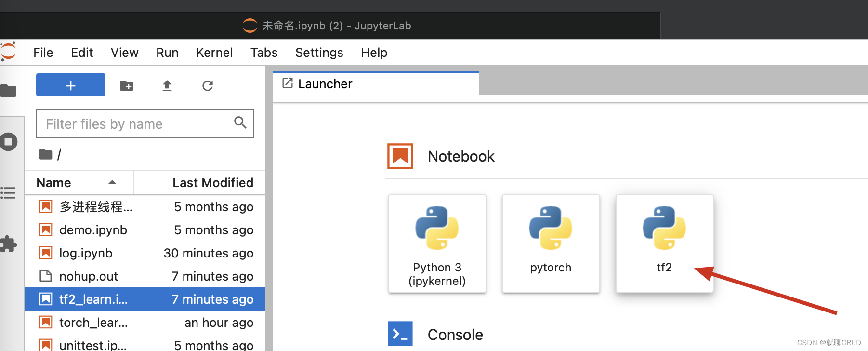Click the Jupyter logo in menu bar

pos(8,52)
